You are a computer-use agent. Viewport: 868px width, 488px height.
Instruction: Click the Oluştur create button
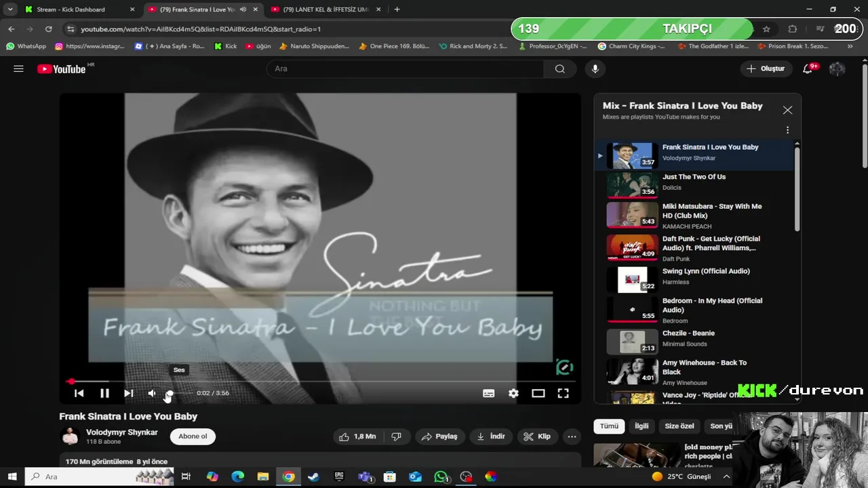point(766,68)
